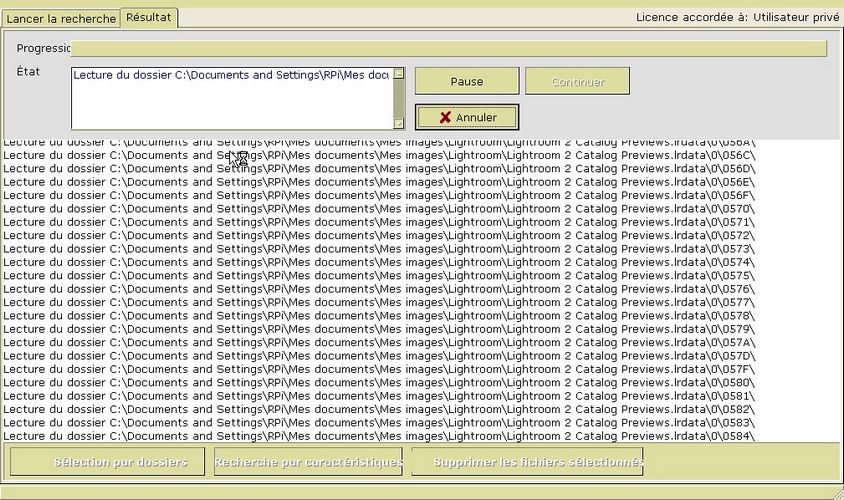Select the log line ending in 0570\
The image size is (844, 500).
[x=378, y=209]
